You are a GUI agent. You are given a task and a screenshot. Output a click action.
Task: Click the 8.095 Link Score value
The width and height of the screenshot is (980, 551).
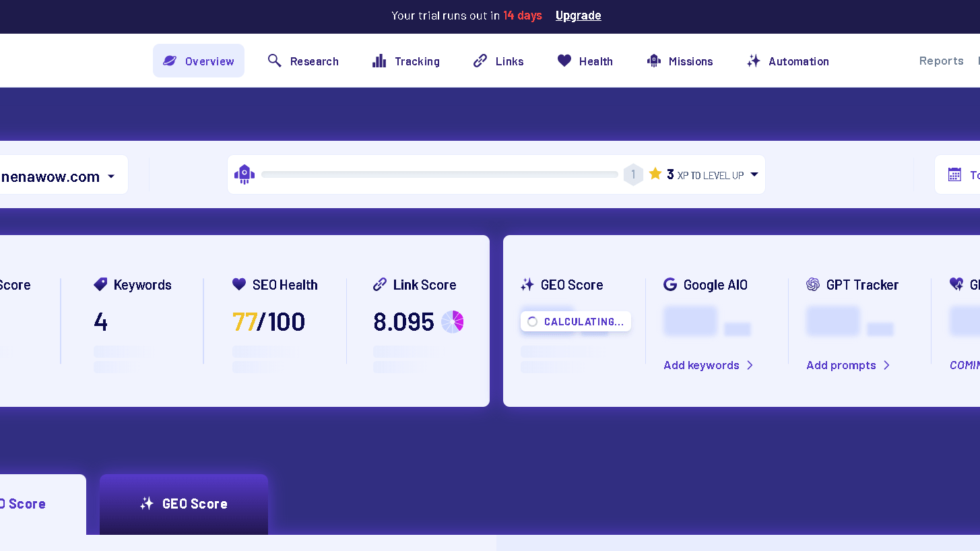click(x=403, y=322)
